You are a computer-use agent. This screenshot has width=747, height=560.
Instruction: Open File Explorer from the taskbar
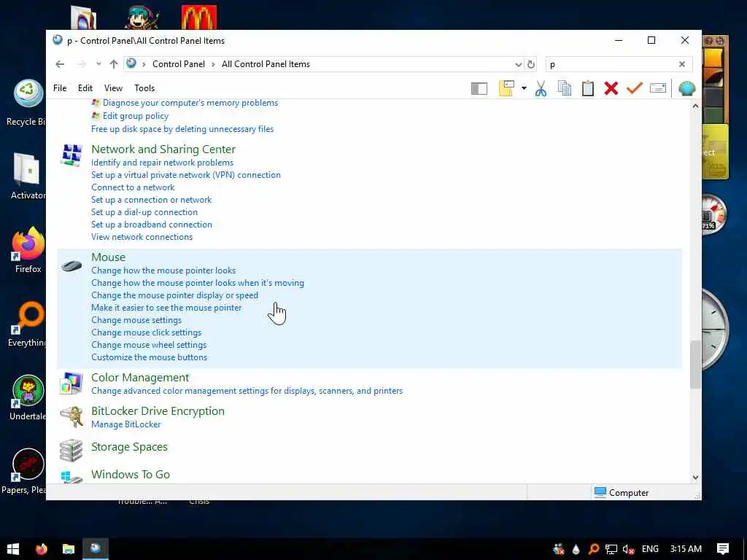pos(69,549)
